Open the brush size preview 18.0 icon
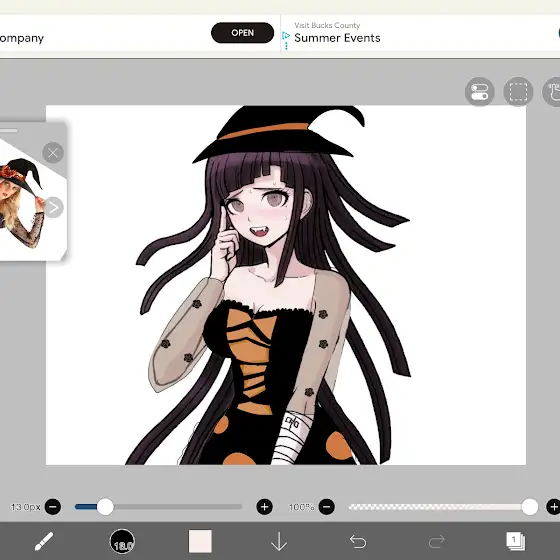The height and width of the screenshot is (560, 560). tap(122, 541)
